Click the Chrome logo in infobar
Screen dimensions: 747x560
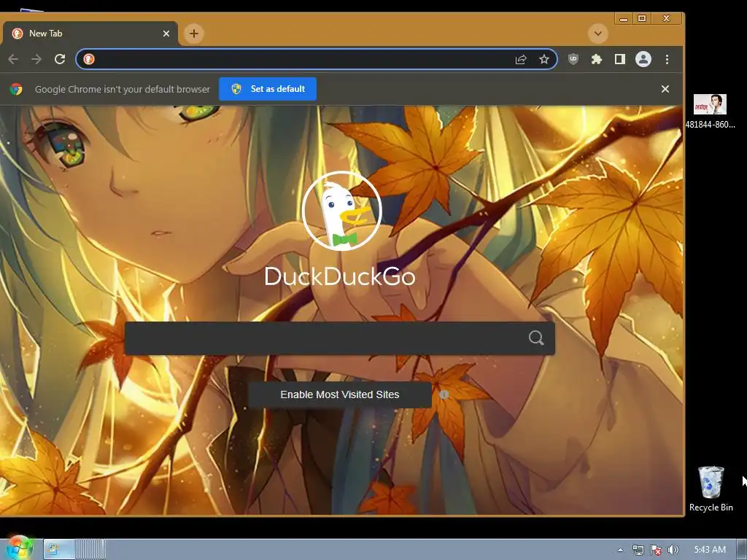(16, 89)
